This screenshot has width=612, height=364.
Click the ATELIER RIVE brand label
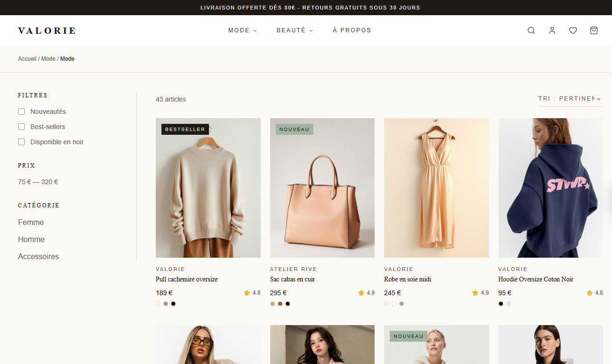(293, 269)
